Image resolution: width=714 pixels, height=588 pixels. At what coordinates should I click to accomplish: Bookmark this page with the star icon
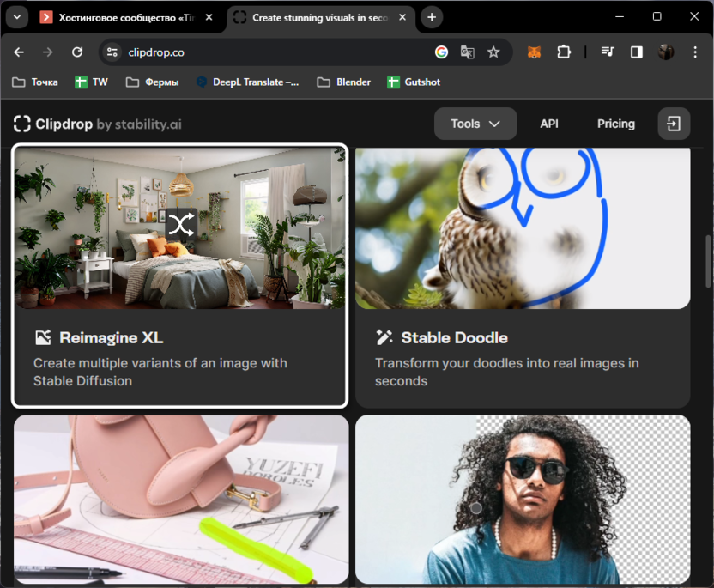click(x=493, y=52)
